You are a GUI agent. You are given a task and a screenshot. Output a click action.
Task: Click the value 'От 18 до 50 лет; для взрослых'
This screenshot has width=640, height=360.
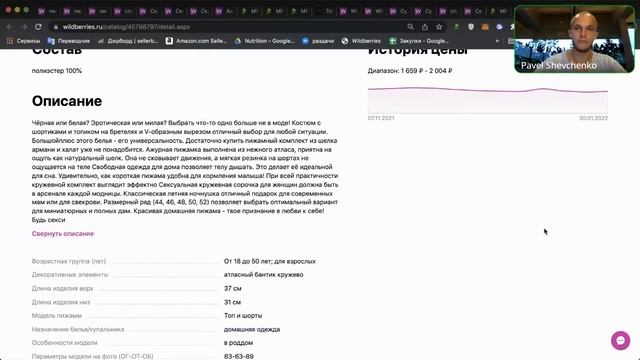pos(270,261)
